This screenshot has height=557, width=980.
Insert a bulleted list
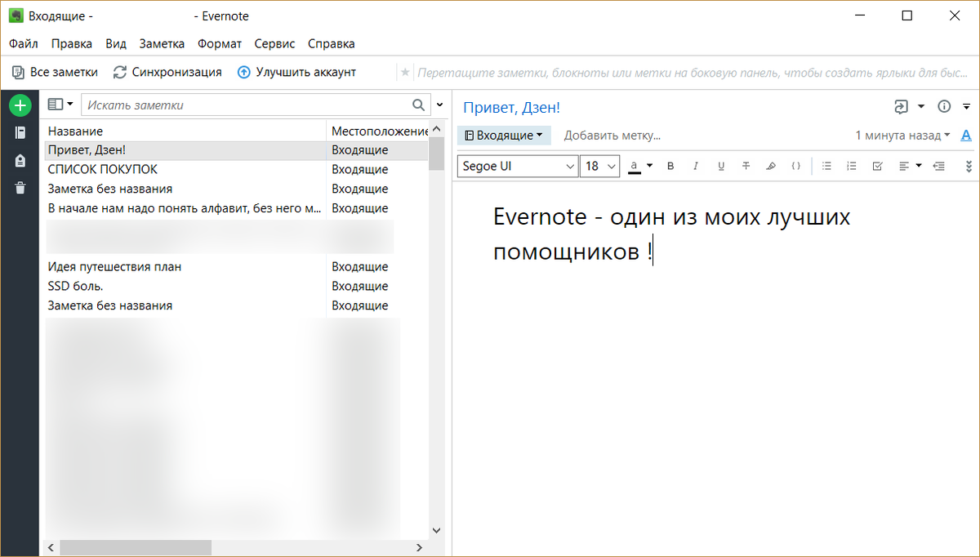coord(826,166)
